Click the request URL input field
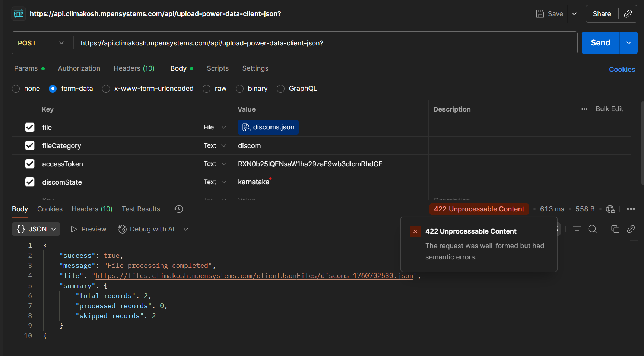The image size is (644, 356). (324, 43)
